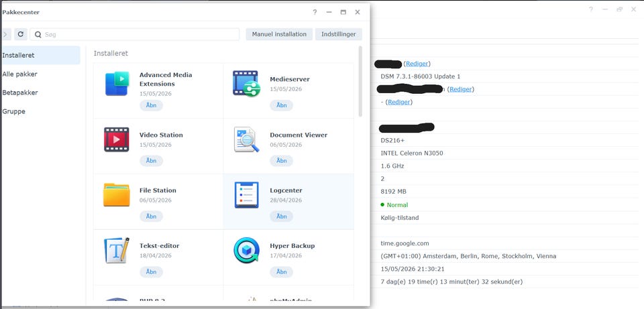
Task: Click the Document Viewer package icon
Action: pyautogui.click(x=246, y=139)
